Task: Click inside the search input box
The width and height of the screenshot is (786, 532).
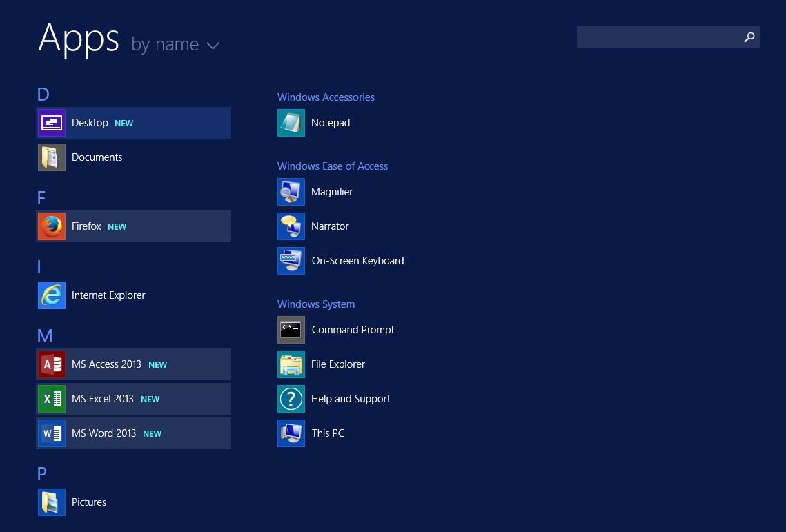Action: click(x=656, y=37)
